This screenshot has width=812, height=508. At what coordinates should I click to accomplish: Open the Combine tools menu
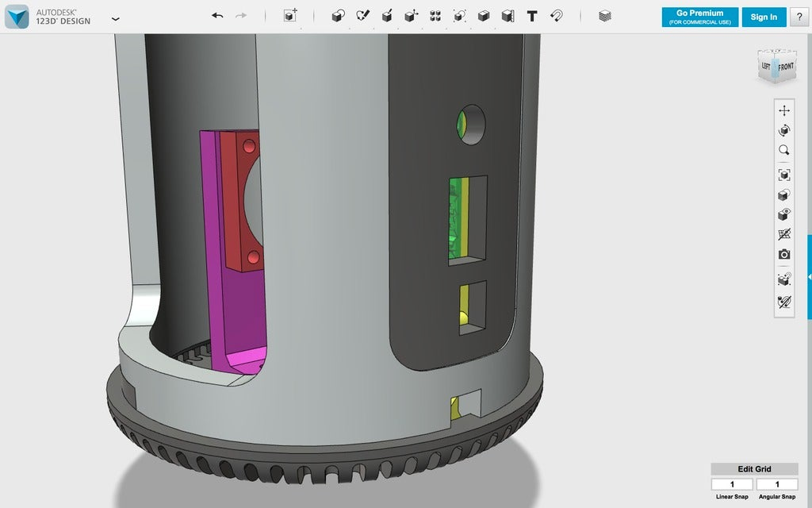pyautogui.click(x=484, y=16)
